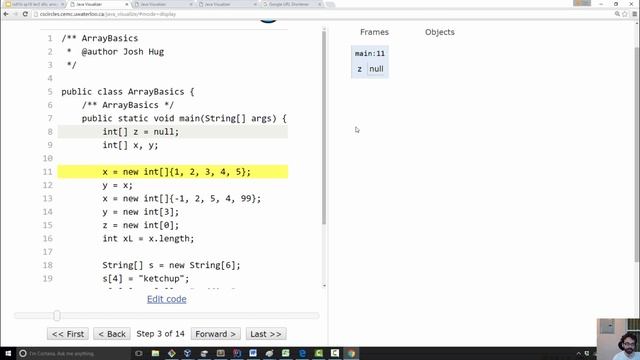Screen dimensions: 640x360
Task: Click the 'Step 3 of 14' label
Action: (x=160, y=334)
